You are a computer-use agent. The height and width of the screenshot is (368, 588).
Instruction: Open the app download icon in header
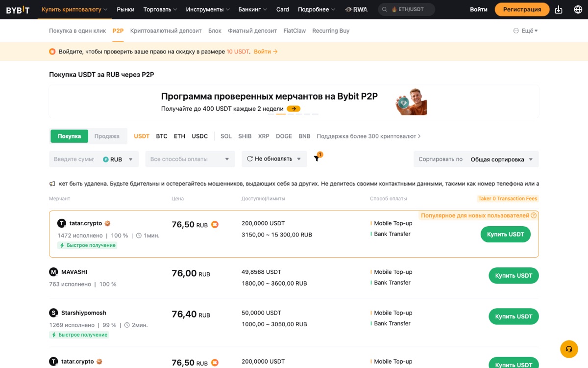559,9
